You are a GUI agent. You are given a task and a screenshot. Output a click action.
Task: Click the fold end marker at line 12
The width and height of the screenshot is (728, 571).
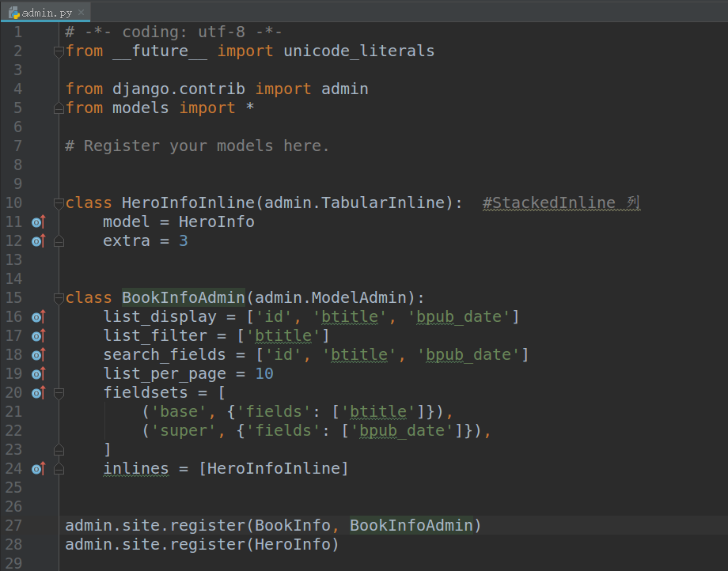59,241
